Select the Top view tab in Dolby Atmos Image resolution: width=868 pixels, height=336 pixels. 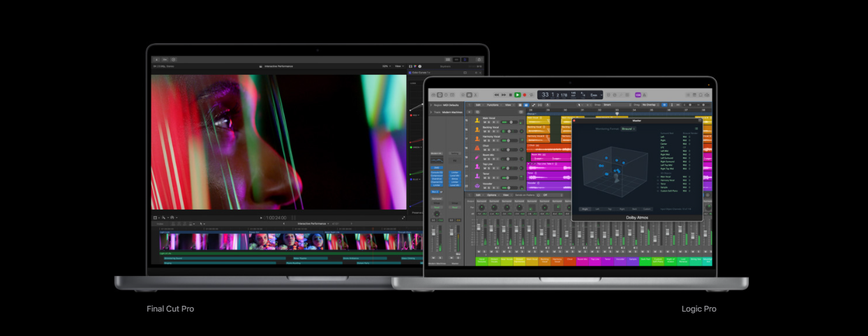pos(610,209)
